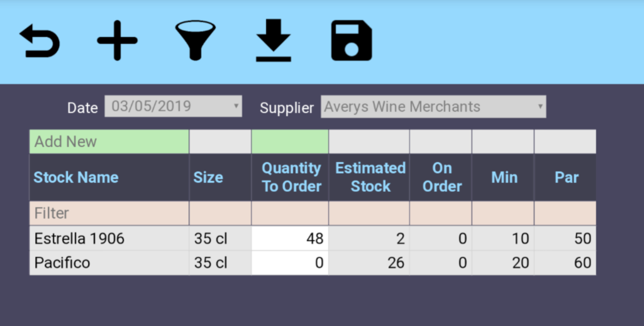Click the Size filter field
The width and height of the screenshot is (644, 326).
coord(220,214)
